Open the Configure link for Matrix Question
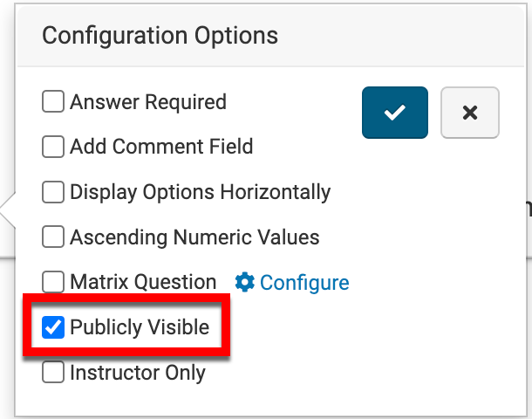This screenshot has width=532, height=419. [x=304, y=282]
